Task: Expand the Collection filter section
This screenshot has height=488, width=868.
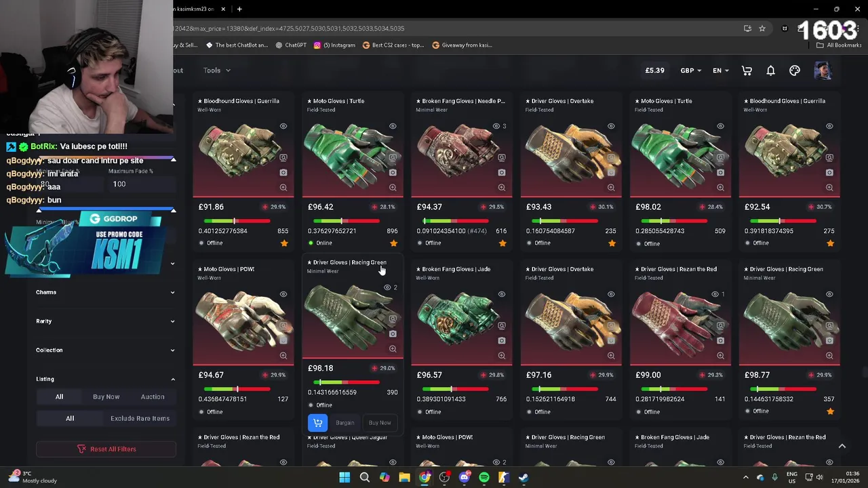Action: pyautogui.click(x=105, y=350)
